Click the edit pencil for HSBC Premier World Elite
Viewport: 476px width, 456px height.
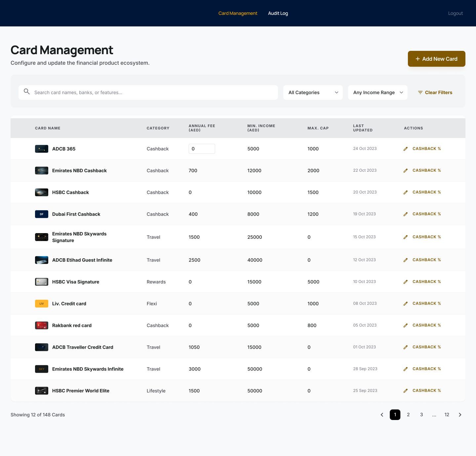pos(406,391)
